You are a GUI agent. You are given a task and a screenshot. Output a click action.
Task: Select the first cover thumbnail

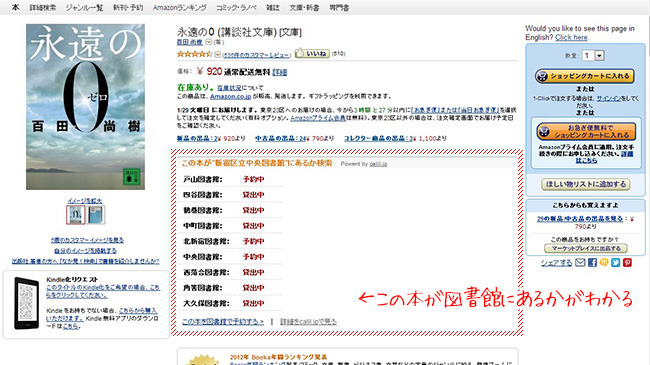75,215
